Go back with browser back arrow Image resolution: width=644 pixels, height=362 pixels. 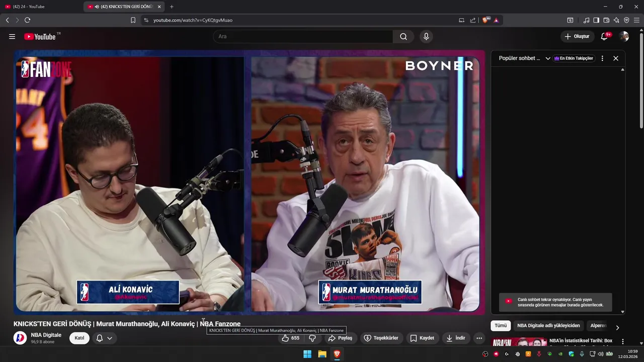click(8, 20)
